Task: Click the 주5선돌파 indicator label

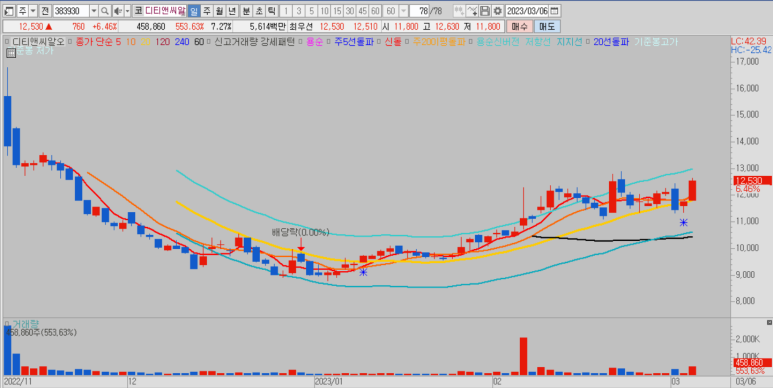Action: (x=353, y=42)
